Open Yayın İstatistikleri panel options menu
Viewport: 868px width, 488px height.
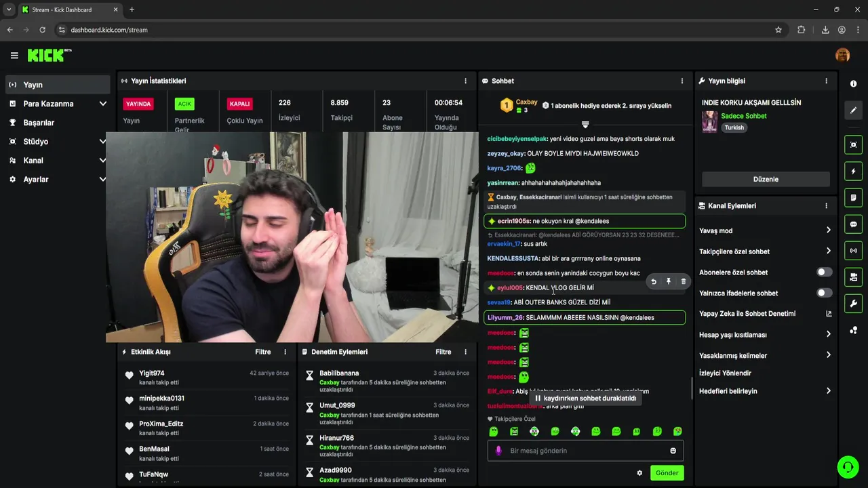[x=465, y=81]
